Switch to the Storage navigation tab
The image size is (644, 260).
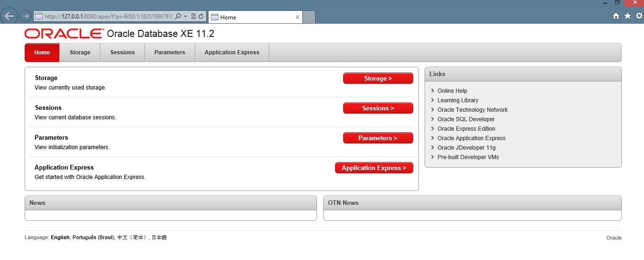(x=80, y=53)
